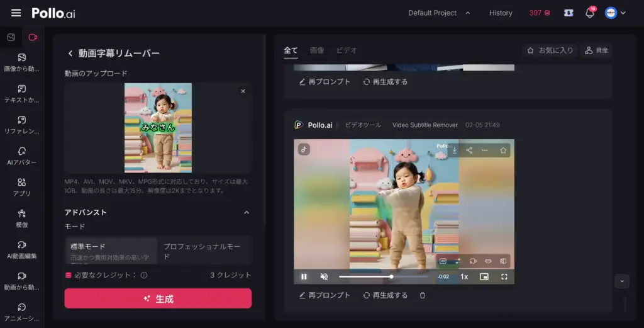Favorite the video with the star icon
644x328 pixels.
(503, 150)
